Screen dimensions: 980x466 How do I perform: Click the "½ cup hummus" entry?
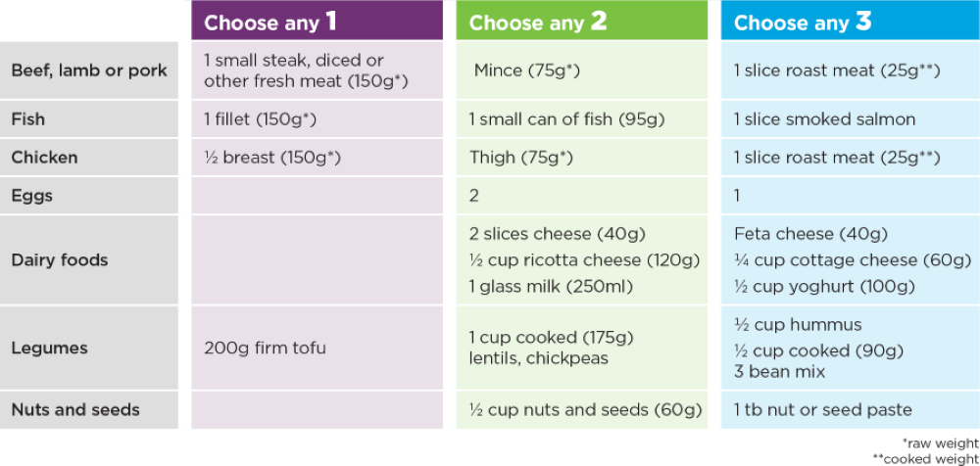pos(798,325)
